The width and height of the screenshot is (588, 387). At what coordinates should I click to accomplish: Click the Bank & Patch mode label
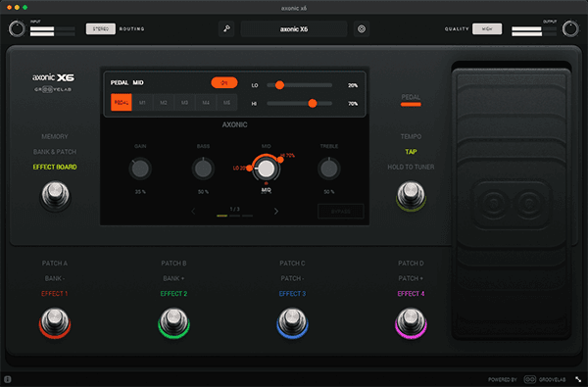pos(55,152)
